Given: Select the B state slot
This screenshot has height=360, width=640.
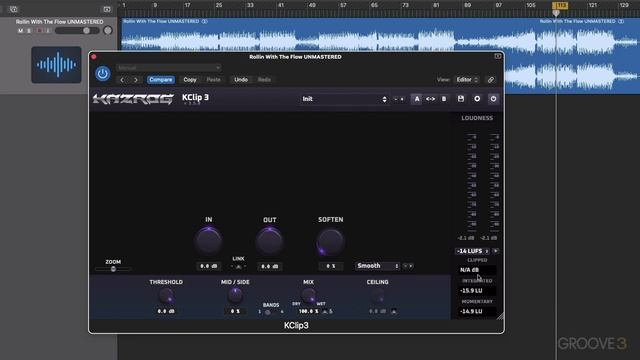Looking at the screenshot, I should [x=444, y=99].
